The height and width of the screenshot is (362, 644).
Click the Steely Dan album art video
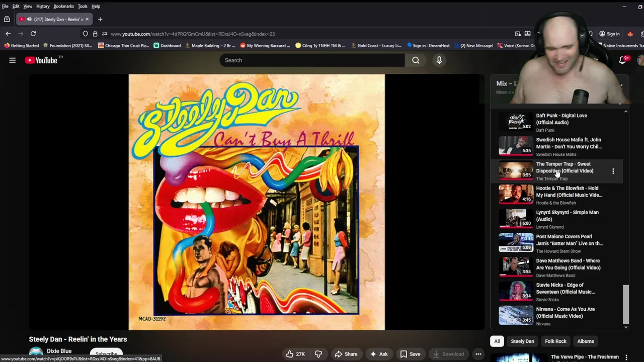tap(257, 202)
